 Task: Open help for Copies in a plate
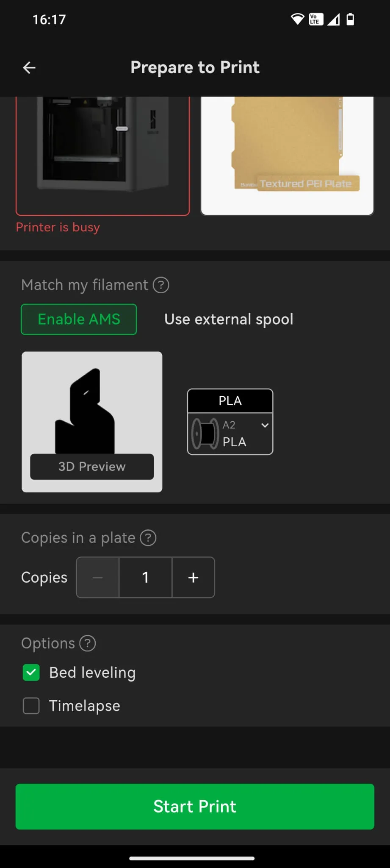[x=148, y=538]
